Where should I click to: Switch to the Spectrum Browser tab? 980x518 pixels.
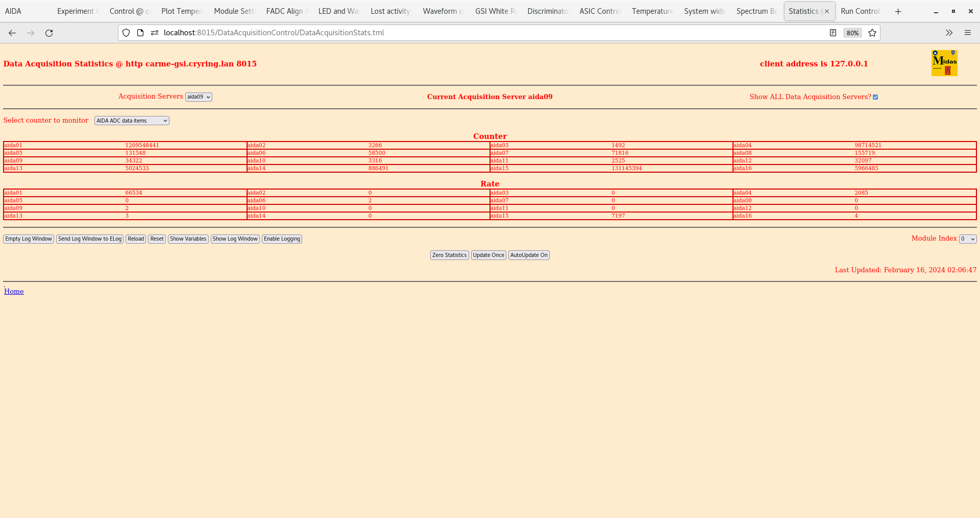[756, 11]
